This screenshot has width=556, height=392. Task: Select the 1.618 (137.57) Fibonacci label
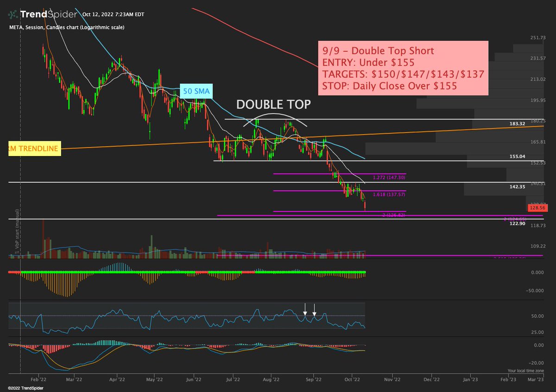[389, 195]
